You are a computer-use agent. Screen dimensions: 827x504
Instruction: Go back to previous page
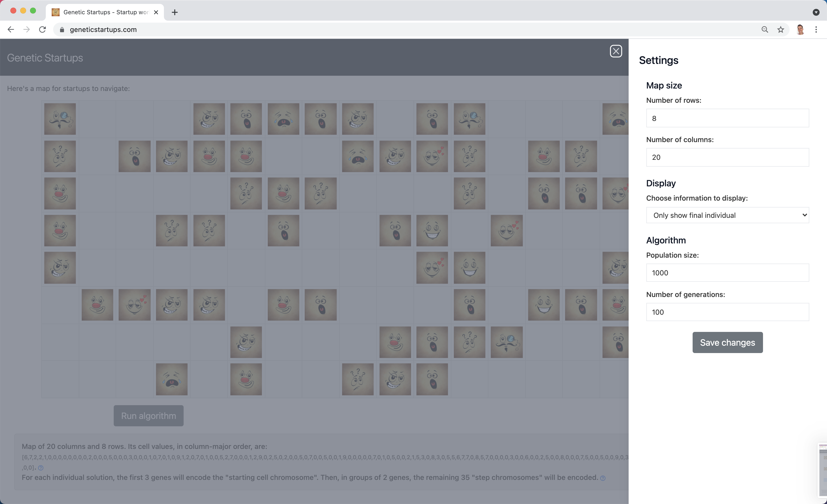11,30
